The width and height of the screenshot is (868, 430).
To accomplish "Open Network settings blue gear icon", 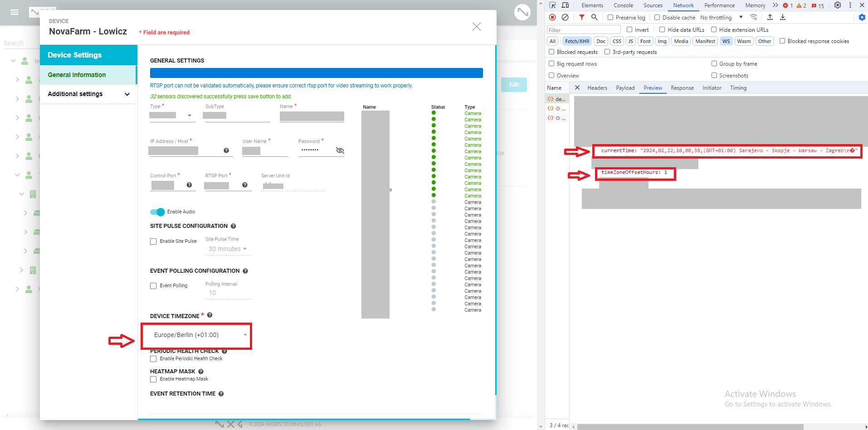I will pyautogui.click(x=862, y=17).
